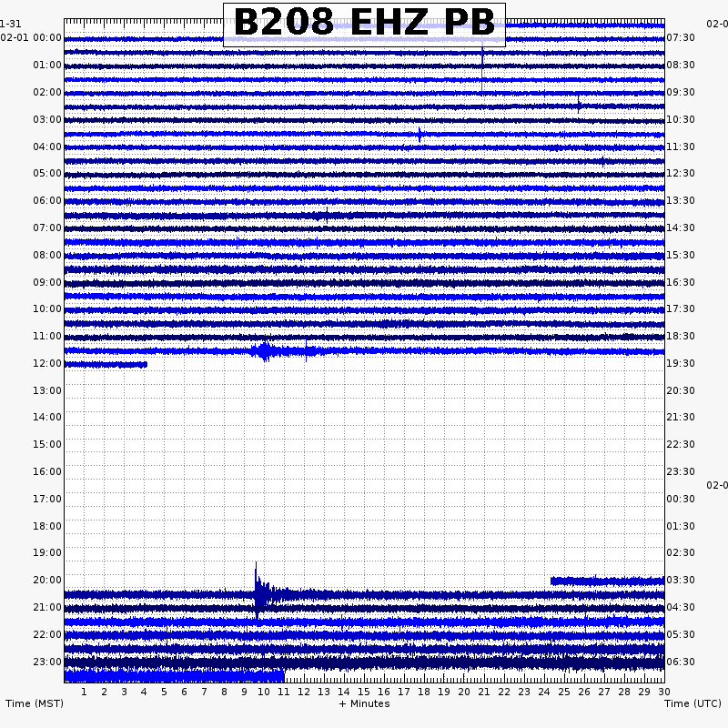Image resolution: width=728 pixels, height=728 pixels.
Task: Click the 00:30 UTC time label
Action: [x=681, y=499]
